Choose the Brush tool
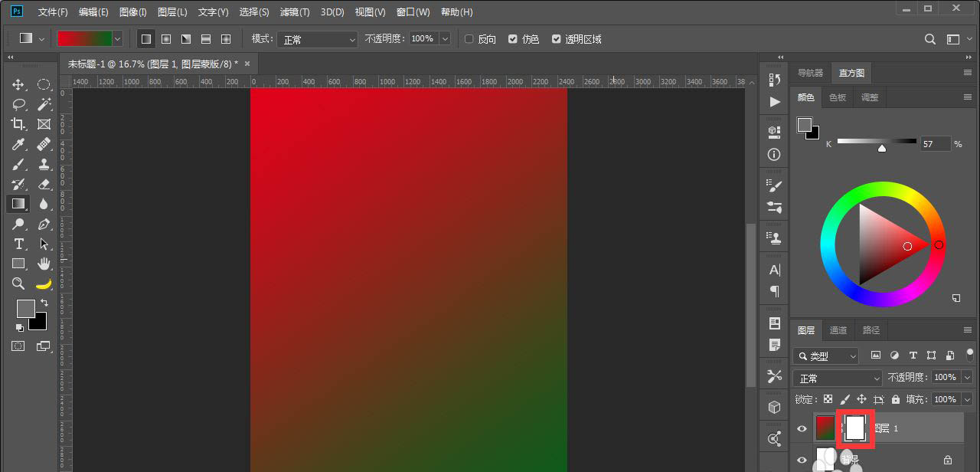This screenshot has height=472, width=980. click(18, 164)
